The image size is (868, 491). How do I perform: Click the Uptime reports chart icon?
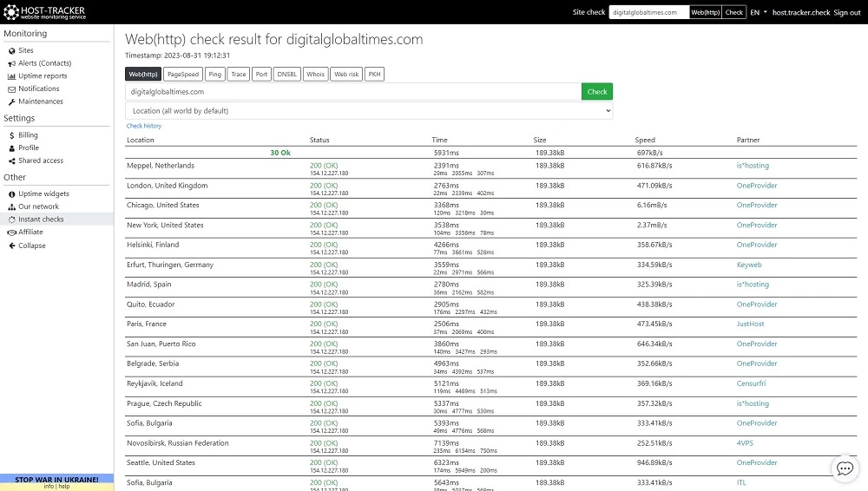pyautogui.click(x=11, y=76)
